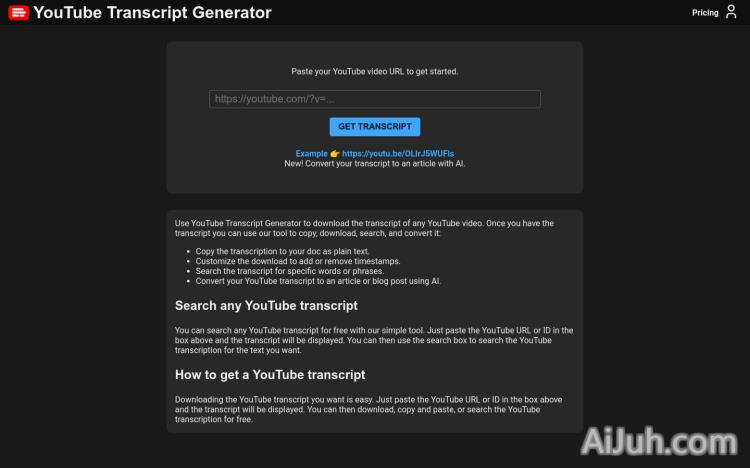Click the red transcript logo icon
This screenshot has width=750, height=468.
[x=19, y=12]
